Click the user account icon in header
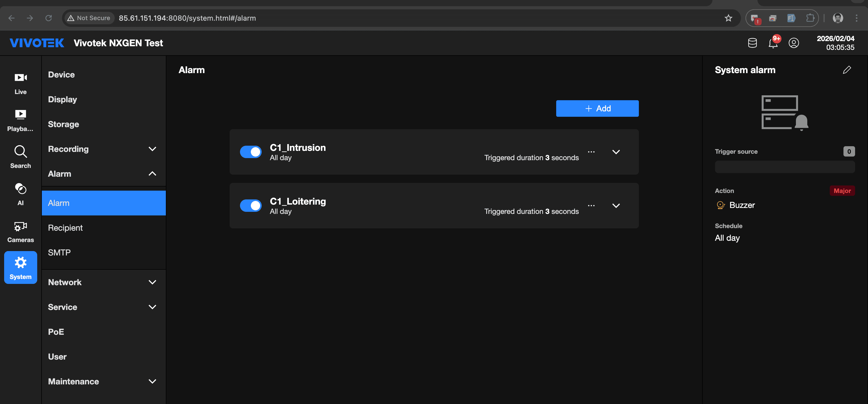This screenshot has height=404, width=868. pos(794,43)
